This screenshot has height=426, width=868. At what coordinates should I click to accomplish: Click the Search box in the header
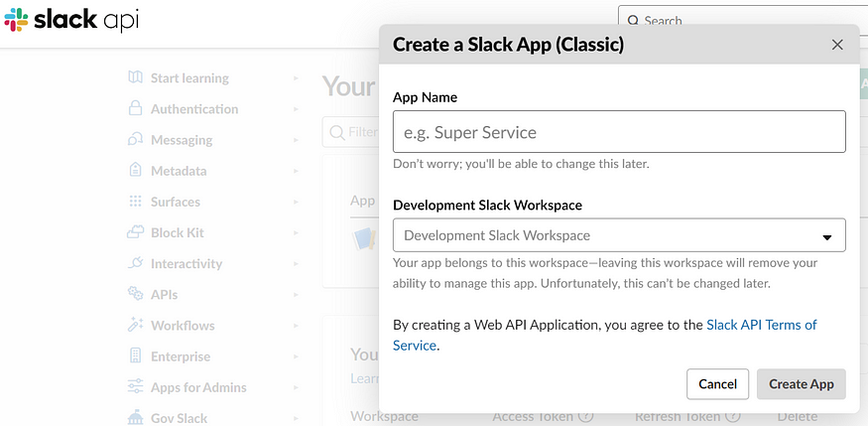pos(742,21)
